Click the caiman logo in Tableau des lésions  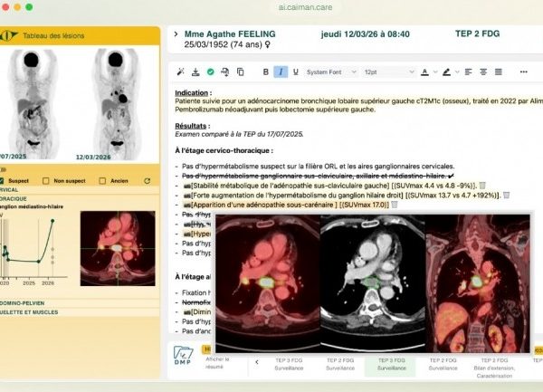(x=8, y=35)
